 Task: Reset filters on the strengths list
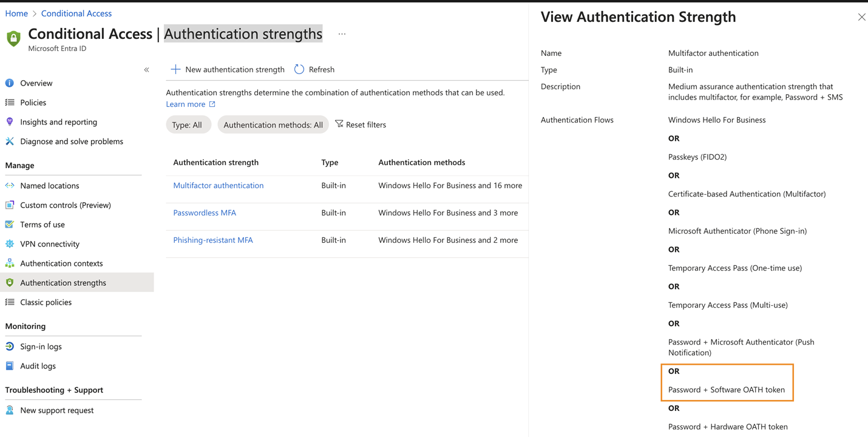click(x=361, y=125)
